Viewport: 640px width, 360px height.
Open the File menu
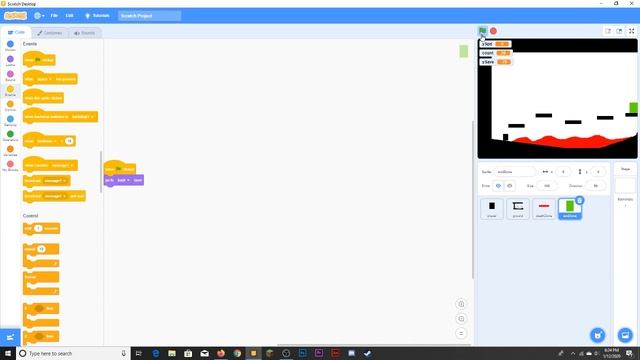pos(54,16)
